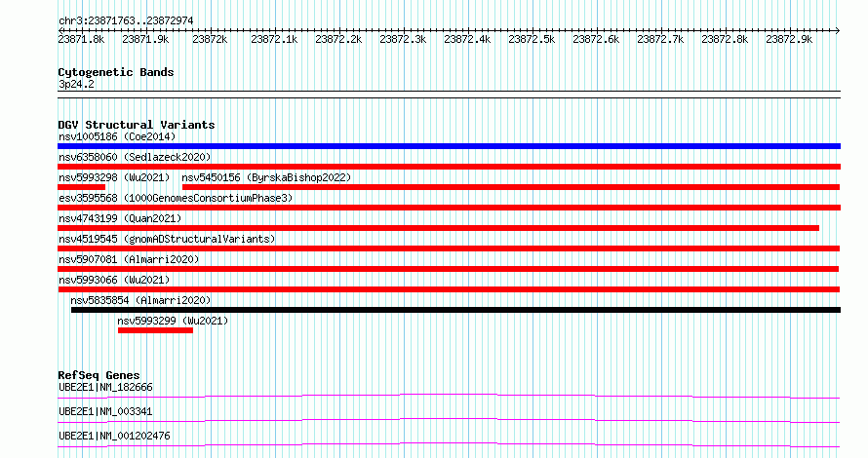Click ruler position 23872.6k
868x458 pixels.
[x=596, y=39]
